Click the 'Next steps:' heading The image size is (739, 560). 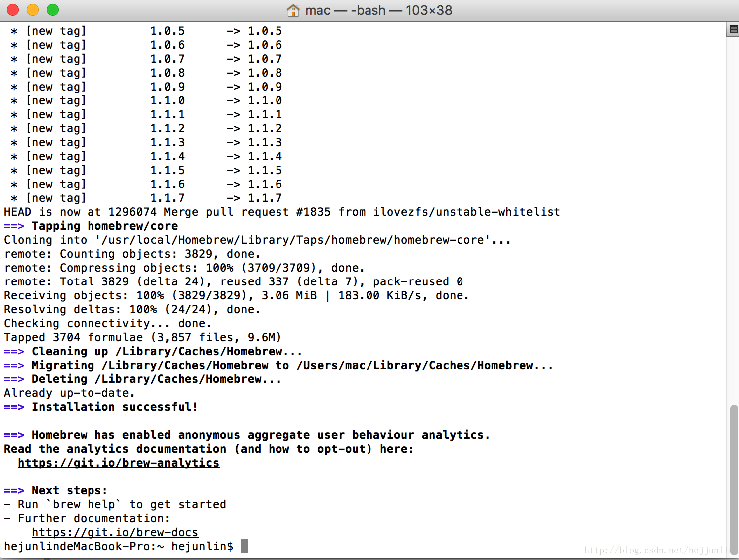tap(56, 490)
